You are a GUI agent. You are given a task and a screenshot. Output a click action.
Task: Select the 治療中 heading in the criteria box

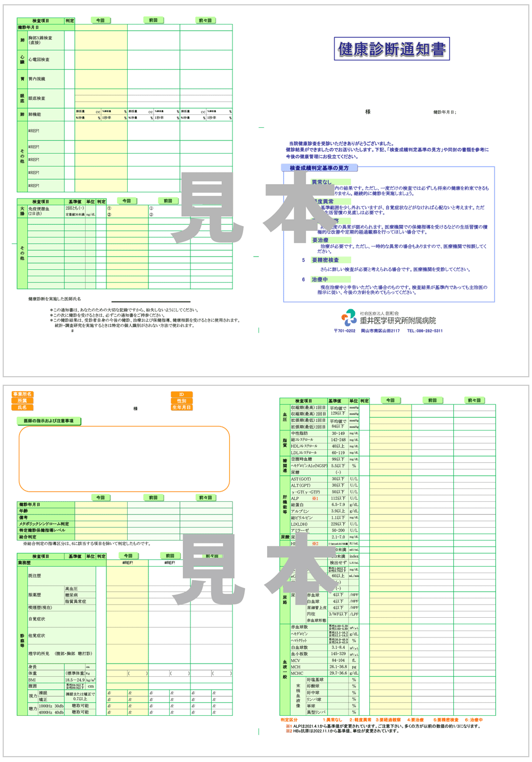click(320, 279)
